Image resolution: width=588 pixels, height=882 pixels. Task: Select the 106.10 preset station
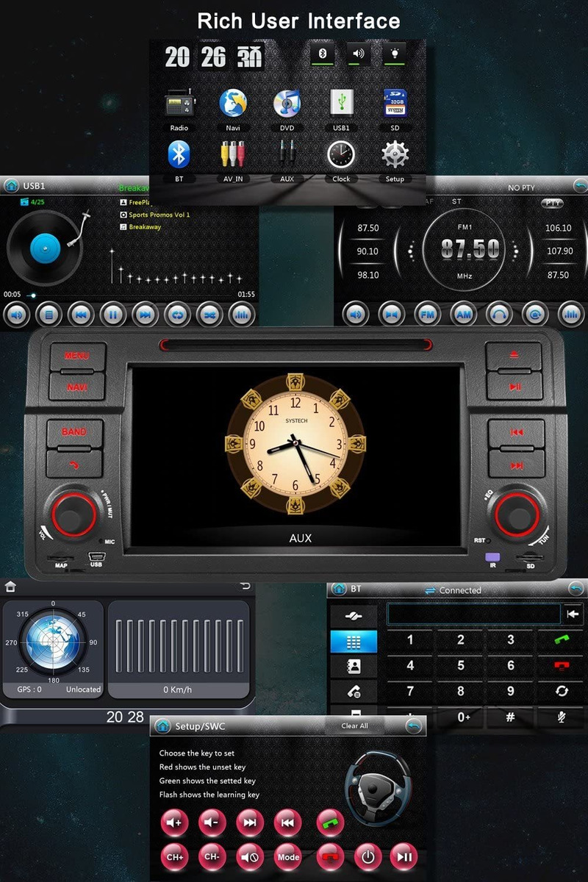[558, 228]
